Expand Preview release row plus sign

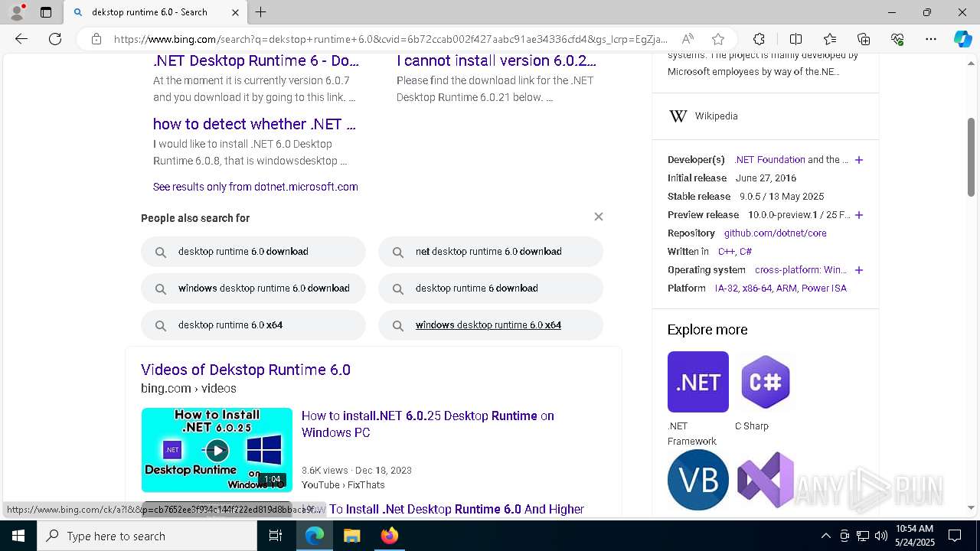click(x=859, y=215)
